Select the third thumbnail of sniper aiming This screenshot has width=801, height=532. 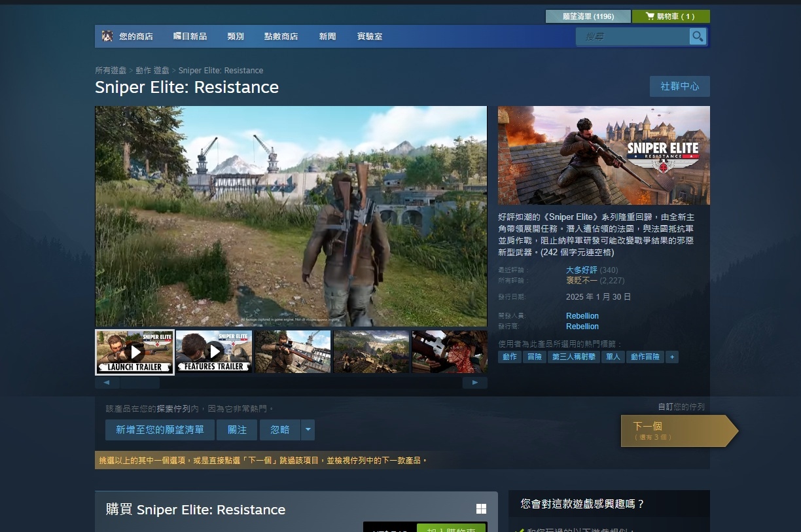pos(293,352)
